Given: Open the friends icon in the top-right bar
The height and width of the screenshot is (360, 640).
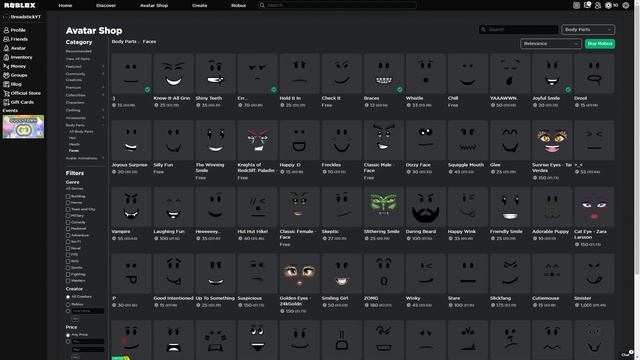Looking at the screenshot, I should (x=598, y=5).
